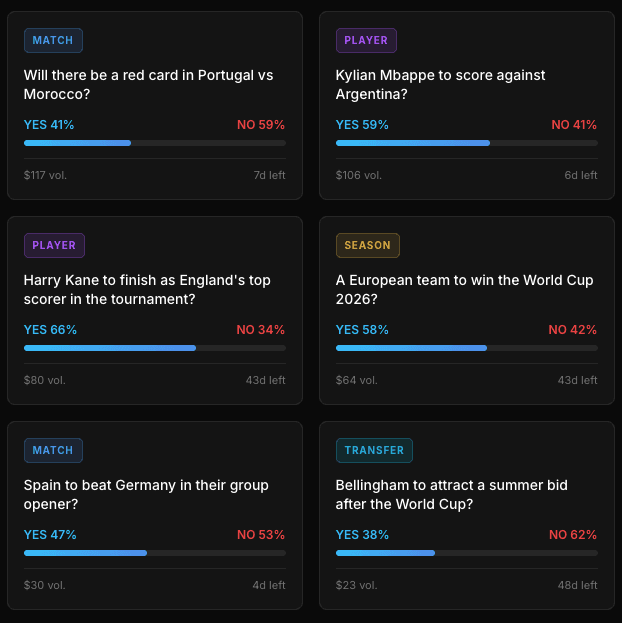The height and width of the screenshot is (623, 622).
Task: Select YES 41% on the red card market
Action: [49, 125]
